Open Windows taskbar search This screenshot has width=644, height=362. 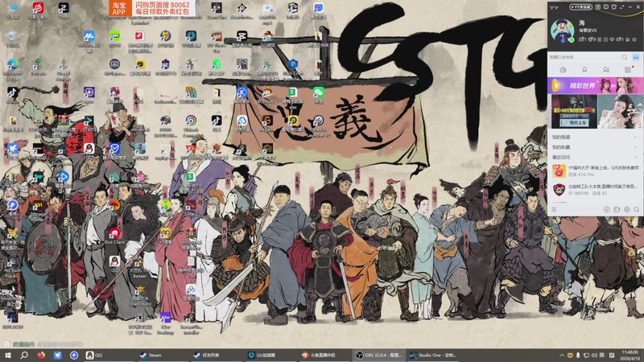tap(24, 355)
